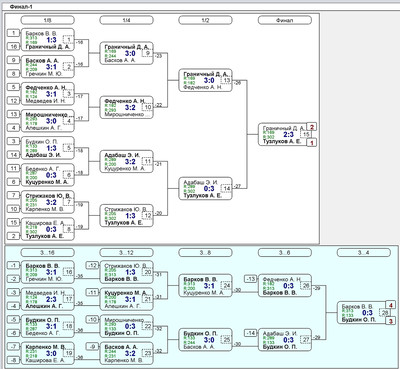Select the Финал round header

[285, 20]
